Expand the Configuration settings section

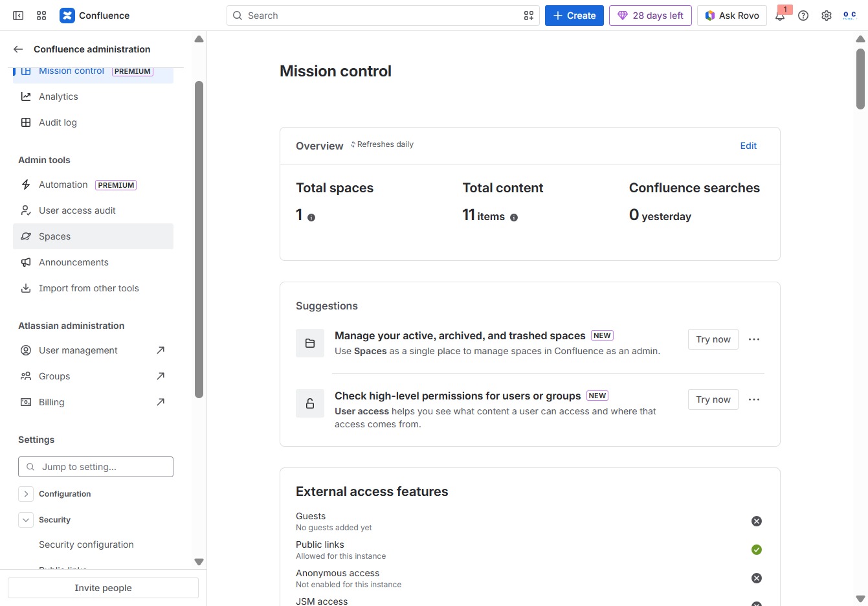tap(26, 494)
